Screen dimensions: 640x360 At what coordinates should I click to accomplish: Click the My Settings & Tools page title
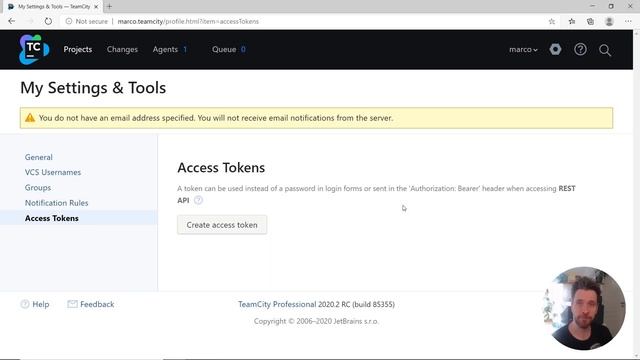tap(93, 88)
